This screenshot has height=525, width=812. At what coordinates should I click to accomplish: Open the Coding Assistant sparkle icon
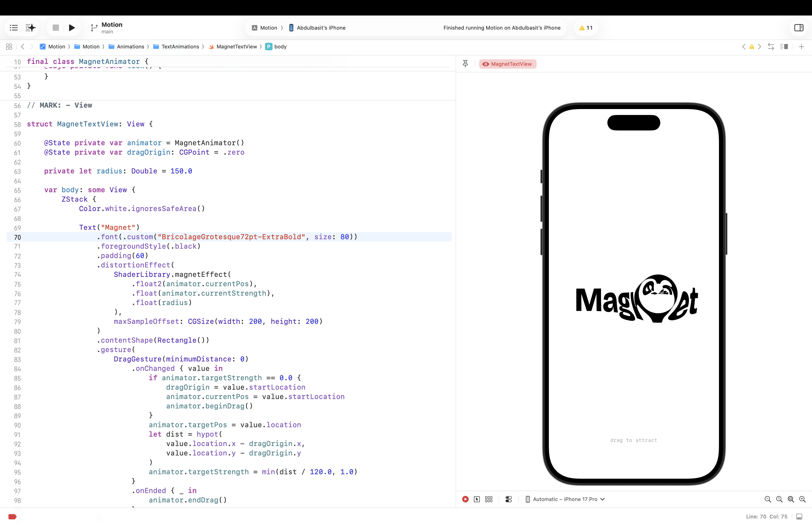pos(31,28)
